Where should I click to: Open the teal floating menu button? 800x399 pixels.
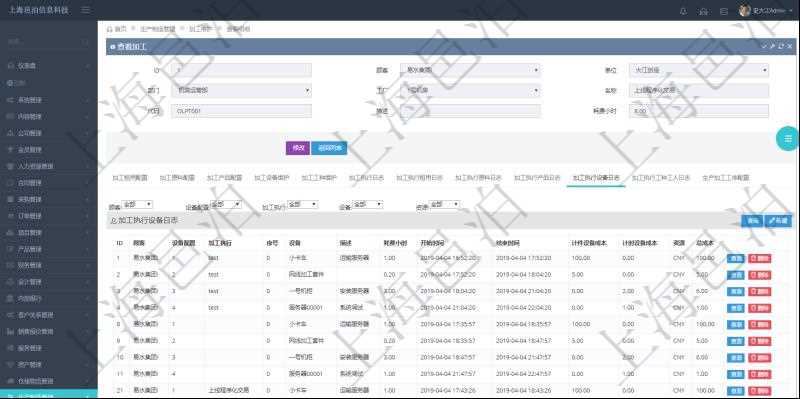[788, 139]
